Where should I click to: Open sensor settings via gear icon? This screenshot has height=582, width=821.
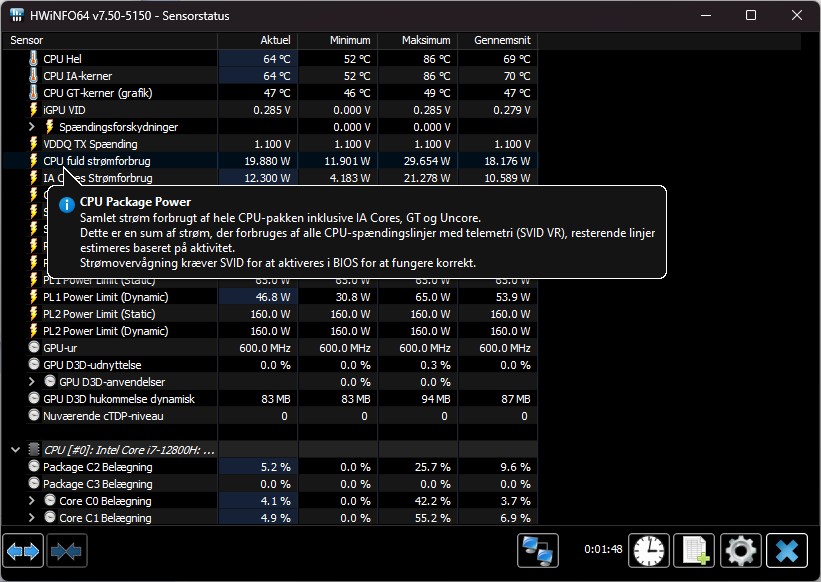tap(741, 550)
